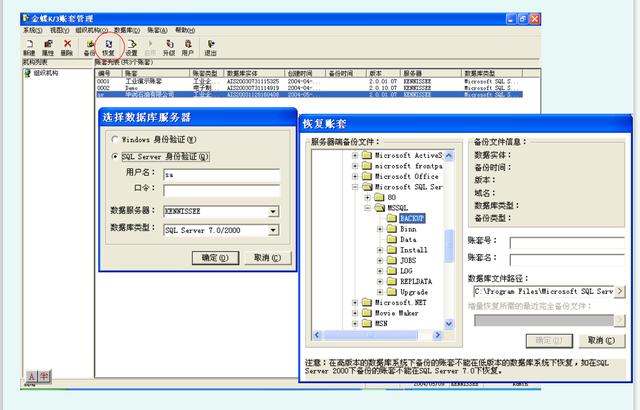Image resolution: width=640 pixels, height=410 pixels.
Task: Click the Install folder icon
Action: coord(392,250)
